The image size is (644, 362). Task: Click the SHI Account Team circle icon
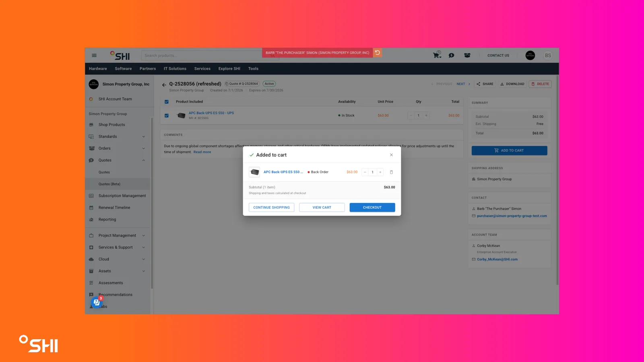pos(91,99)
